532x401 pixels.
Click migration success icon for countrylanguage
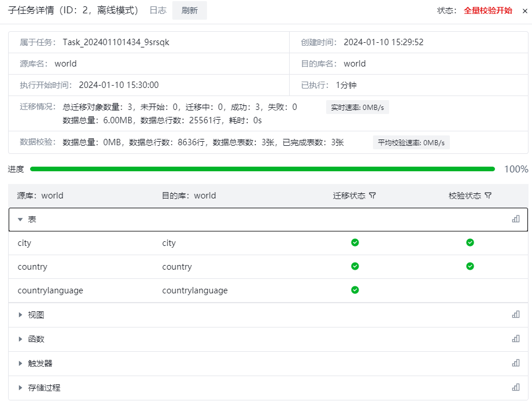click(355, 290)
